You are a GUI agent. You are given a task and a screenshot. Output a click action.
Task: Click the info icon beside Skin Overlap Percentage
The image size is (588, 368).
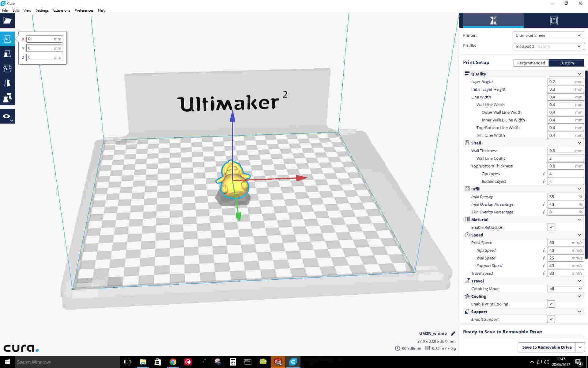(544, 212)
